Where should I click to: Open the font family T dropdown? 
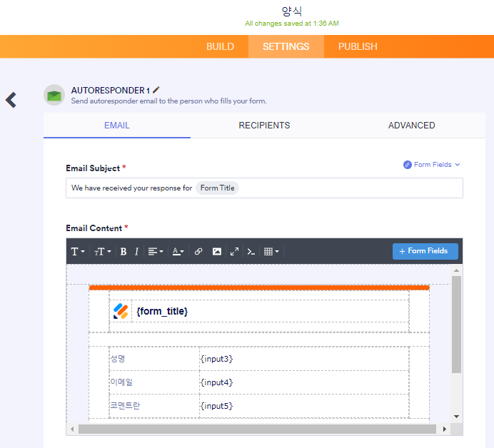[78, 252]
